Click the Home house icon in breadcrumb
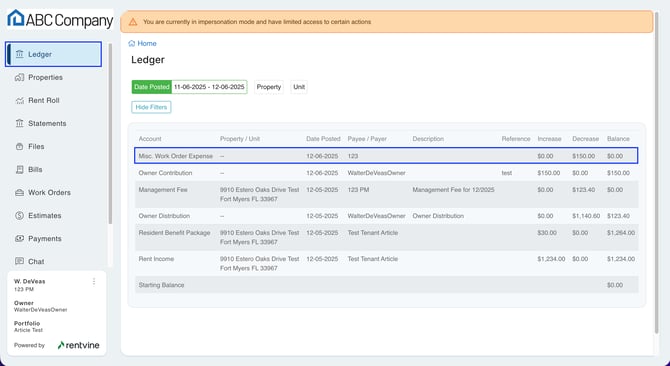670x366 pixels. [132, 43]
